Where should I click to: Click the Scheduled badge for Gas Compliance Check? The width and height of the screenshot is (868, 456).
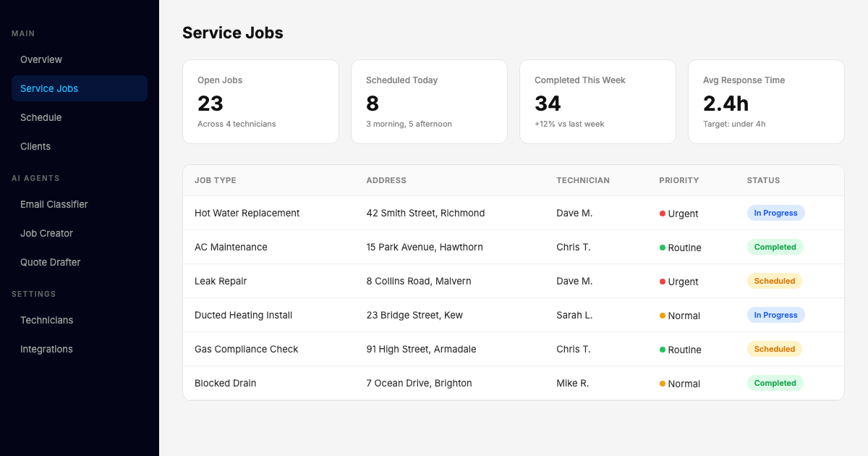click(x=774, y=349)
